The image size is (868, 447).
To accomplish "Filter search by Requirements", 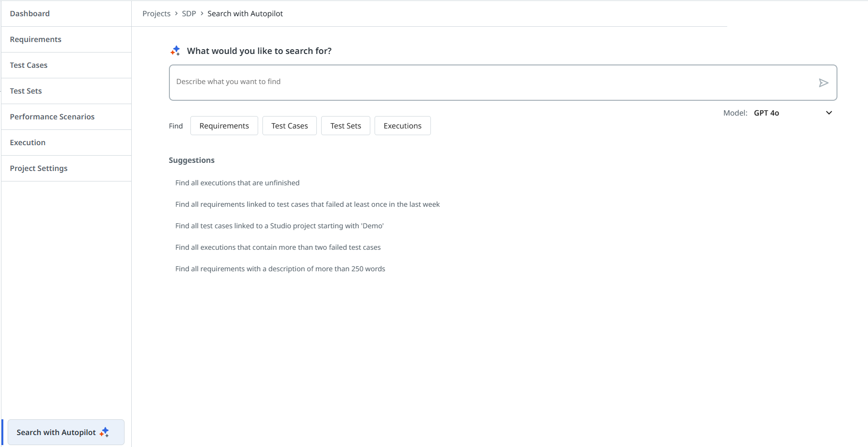I will pyautogui.click(x=224, y=126).
